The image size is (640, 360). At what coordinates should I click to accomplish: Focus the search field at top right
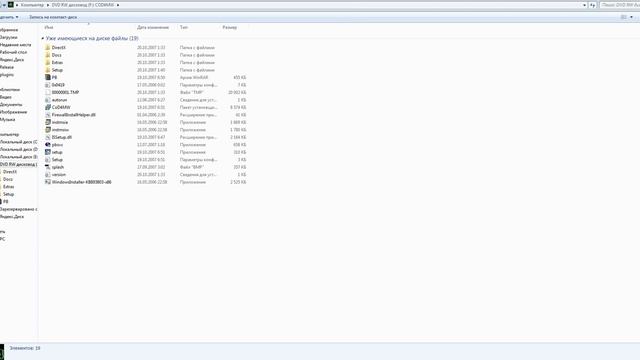click(x=620, y=5)
